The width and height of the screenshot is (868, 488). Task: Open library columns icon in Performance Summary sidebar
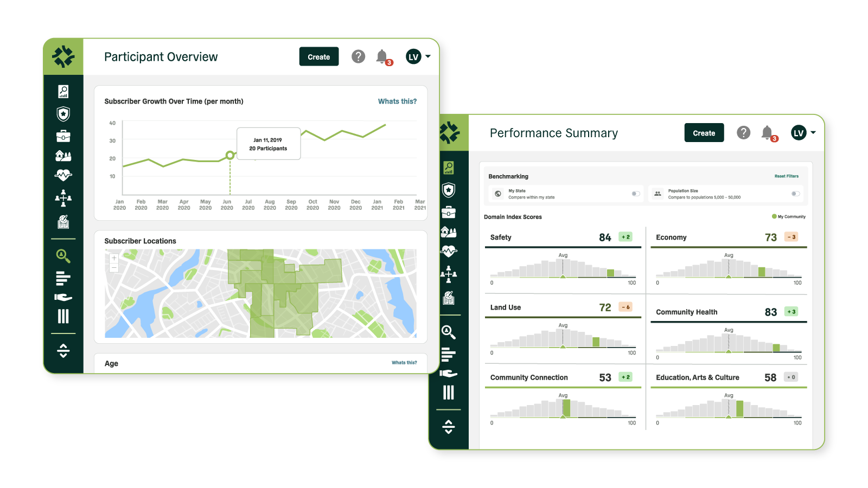[449, 393]
